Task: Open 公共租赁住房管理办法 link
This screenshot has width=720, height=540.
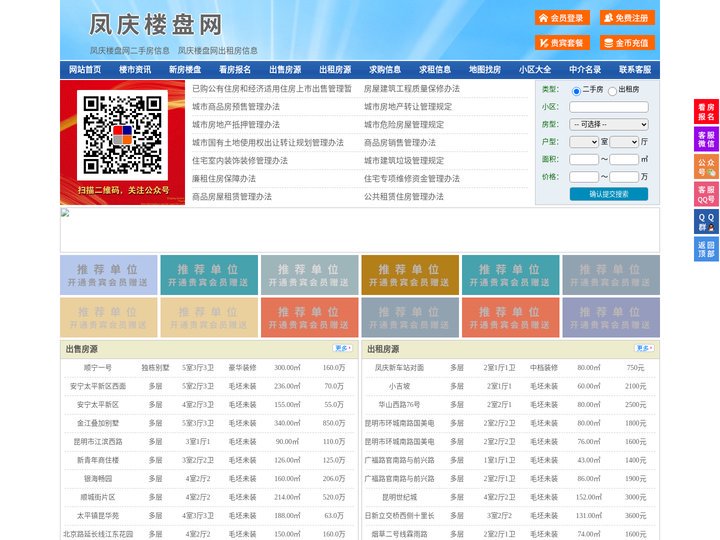Action: [x=404, y=197]
